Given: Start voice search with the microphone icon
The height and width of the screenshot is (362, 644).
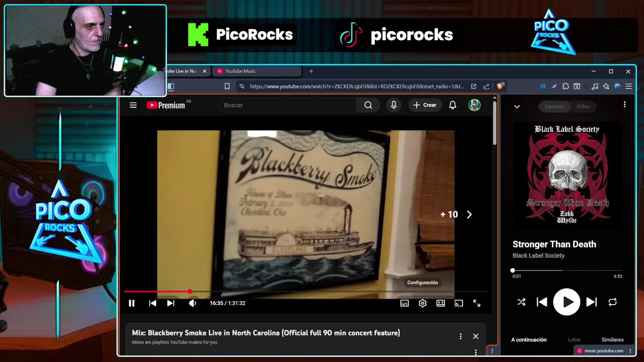Looking at the screenshot, I should (x=394, y=105).
